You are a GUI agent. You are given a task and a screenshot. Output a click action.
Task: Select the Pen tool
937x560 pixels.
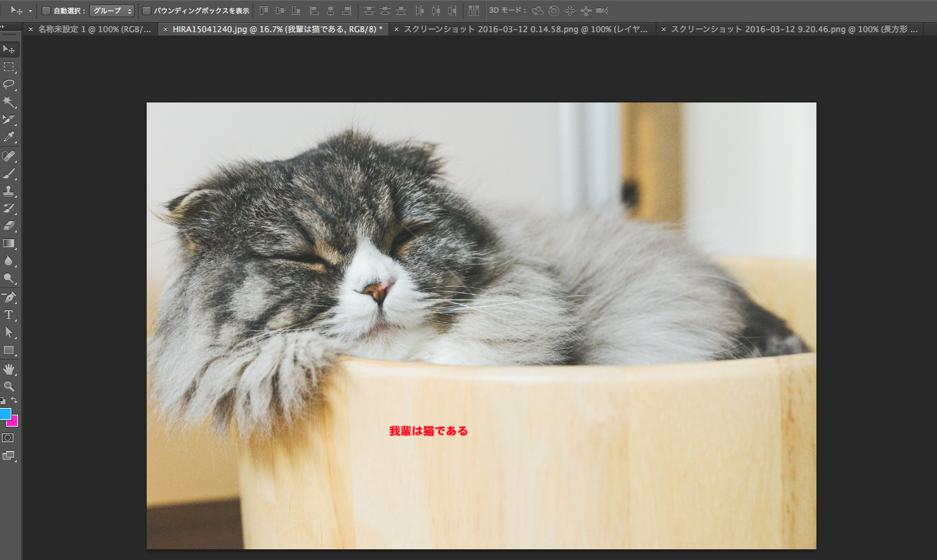click(9, 297)
